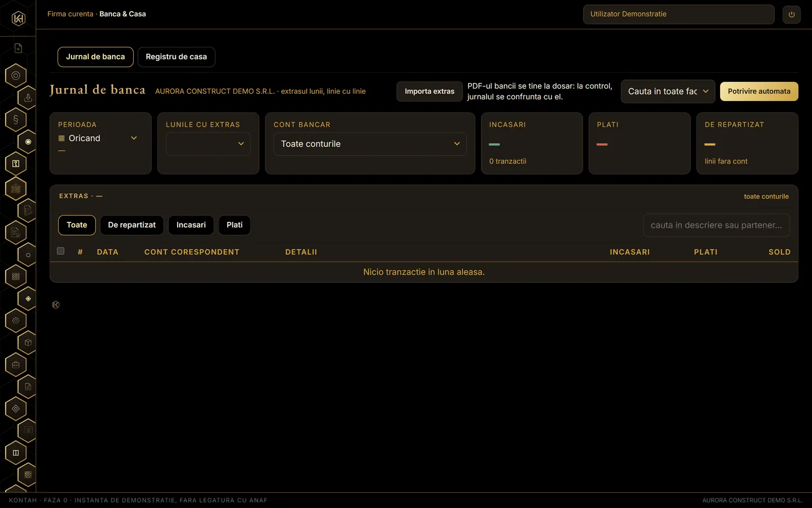Screen dimensions: 812x508
Task: Open the paragraph symbol hexagon icon
Action: 16,120
